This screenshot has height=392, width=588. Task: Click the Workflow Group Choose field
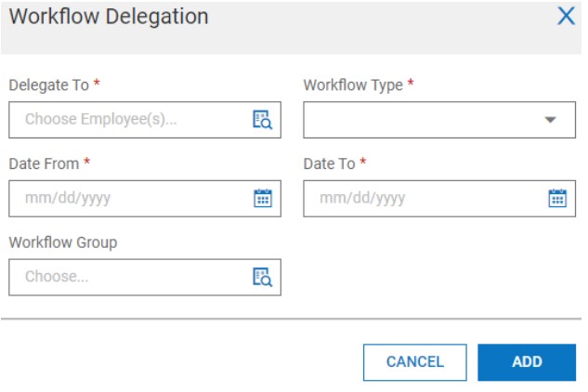[130, 277]
